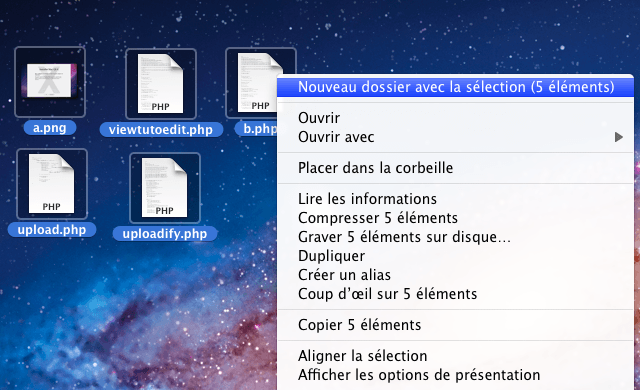
Task: Click the a.png file name label
Action: (50, 128)
